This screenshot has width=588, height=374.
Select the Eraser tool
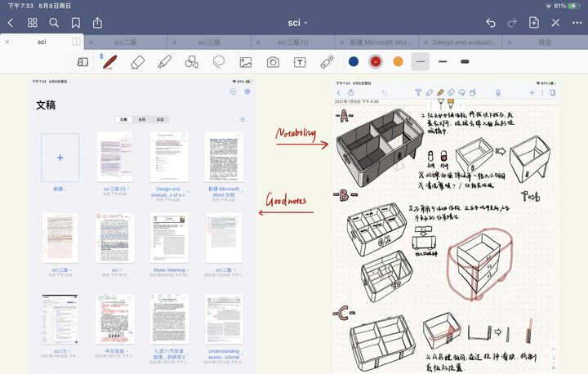click(x=138, y=62)
